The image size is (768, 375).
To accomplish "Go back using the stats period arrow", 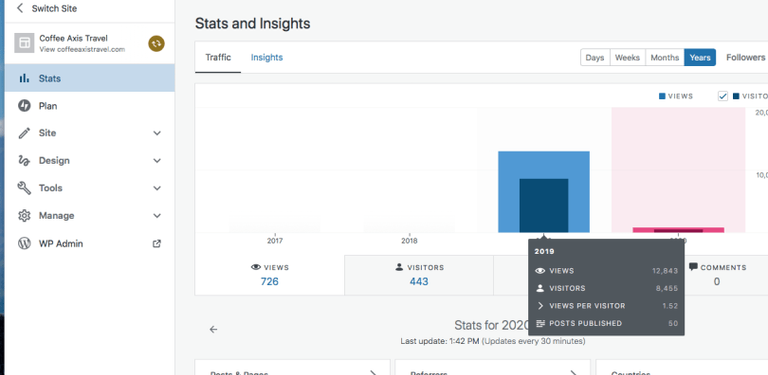I will 213,329.
